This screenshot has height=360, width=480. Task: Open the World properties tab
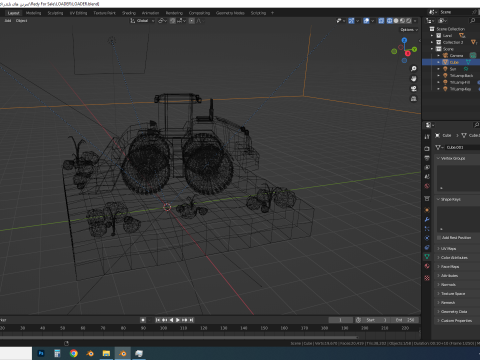pyautogui.click(x=427, y=186)
